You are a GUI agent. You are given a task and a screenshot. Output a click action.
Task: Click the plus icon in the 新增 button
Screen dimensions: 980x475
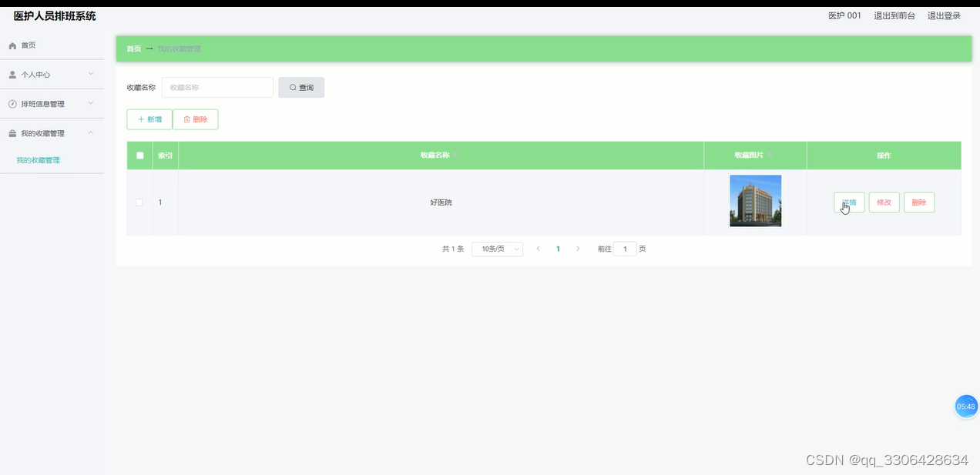tap(141, 119)
